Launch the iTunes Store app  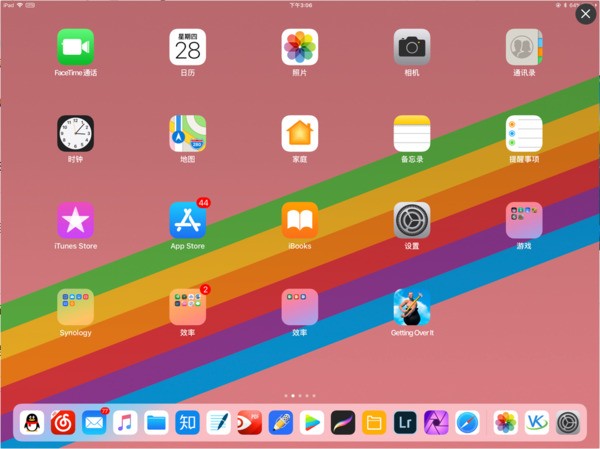coord(75,220)
